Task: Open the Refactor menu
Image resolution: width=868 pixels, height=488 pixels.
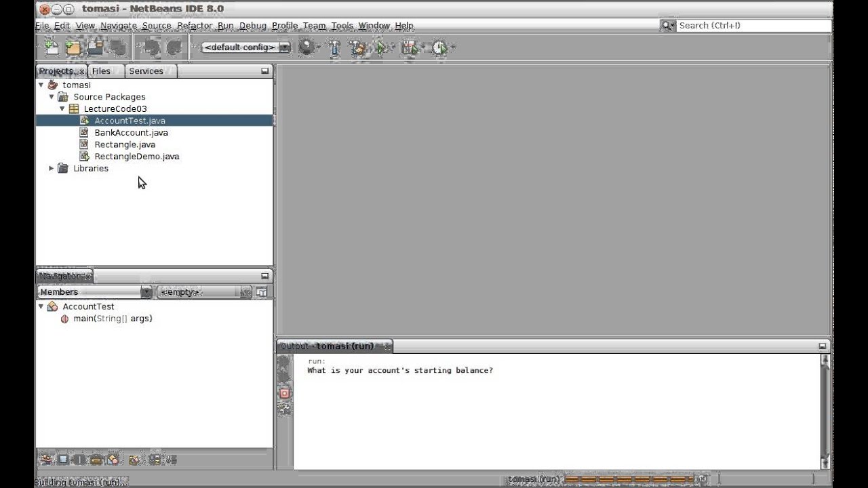Action: click(x=195, y=26)
